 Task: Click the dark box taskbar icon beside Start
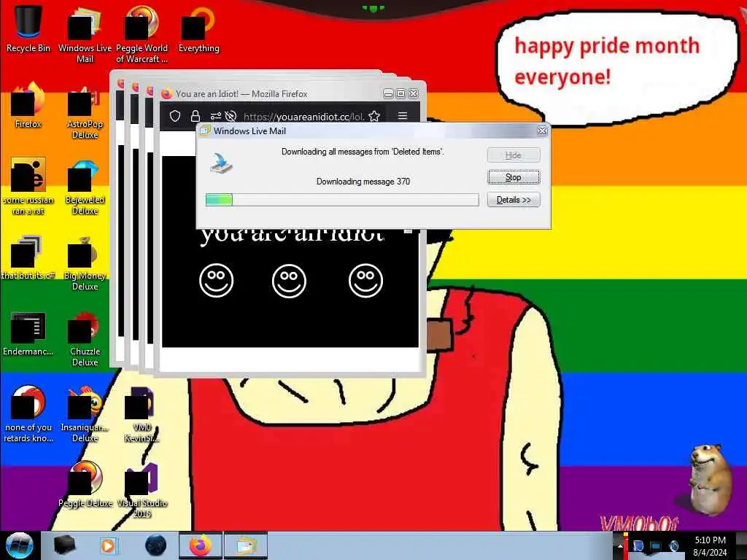tap(65, 545)
